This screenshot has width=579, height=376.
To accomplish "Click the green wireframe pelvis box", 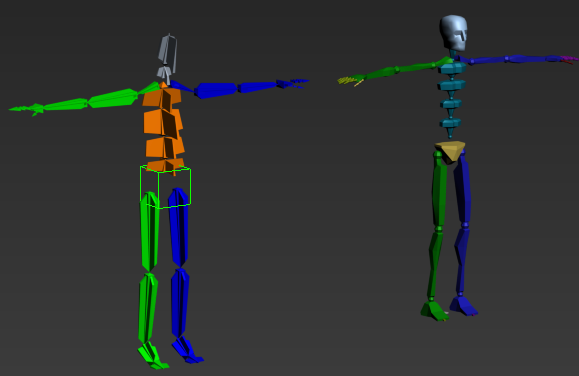I will click(x=165, y=187).
